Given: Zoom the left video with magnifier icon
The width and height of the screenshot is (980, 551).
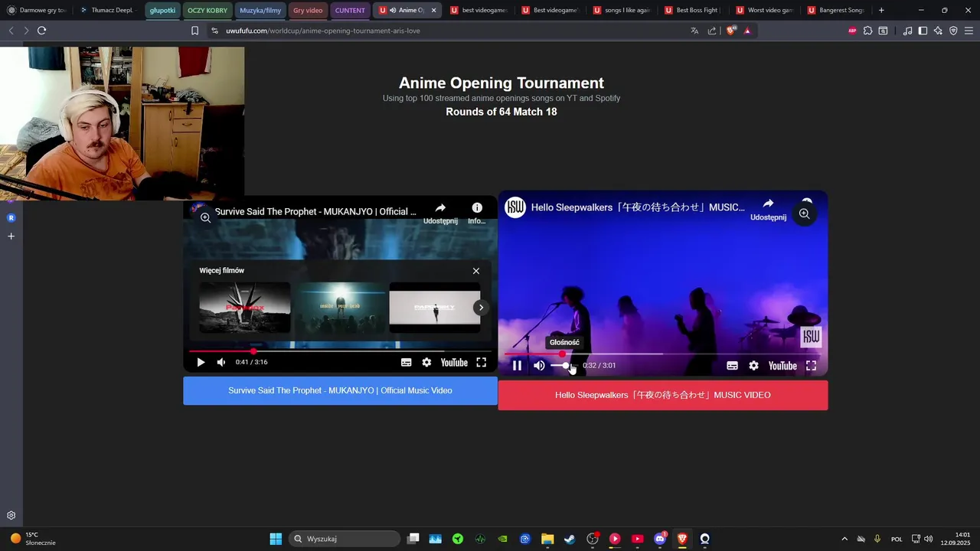Looking at the screenshot, I should point(205,218).
